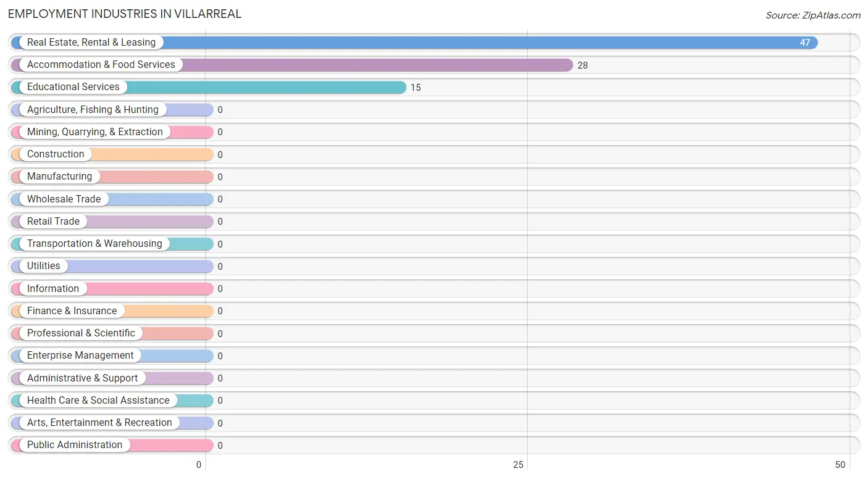Select the Health Care & Social Assistance label
This screenshot has width=868, height=479.
click(98, 401)
